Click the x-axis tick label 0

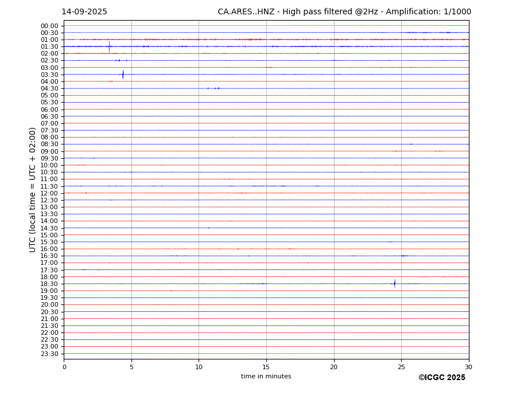pos(64,367)
